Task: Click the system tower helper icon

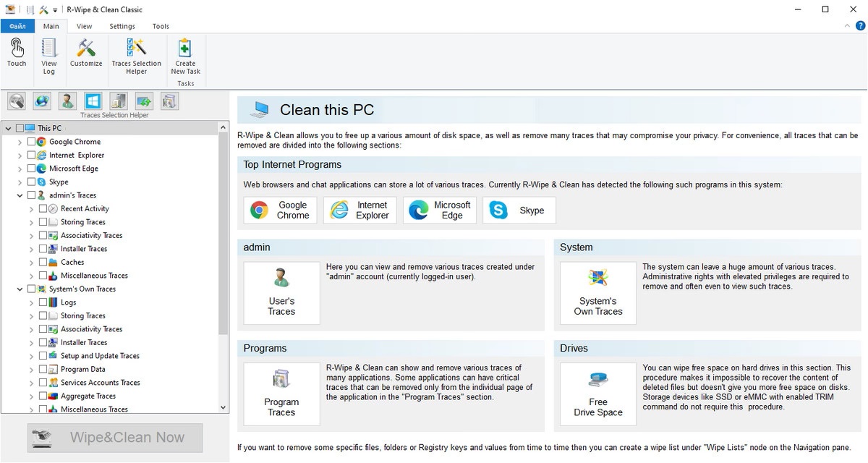Action: pos(119,101)
